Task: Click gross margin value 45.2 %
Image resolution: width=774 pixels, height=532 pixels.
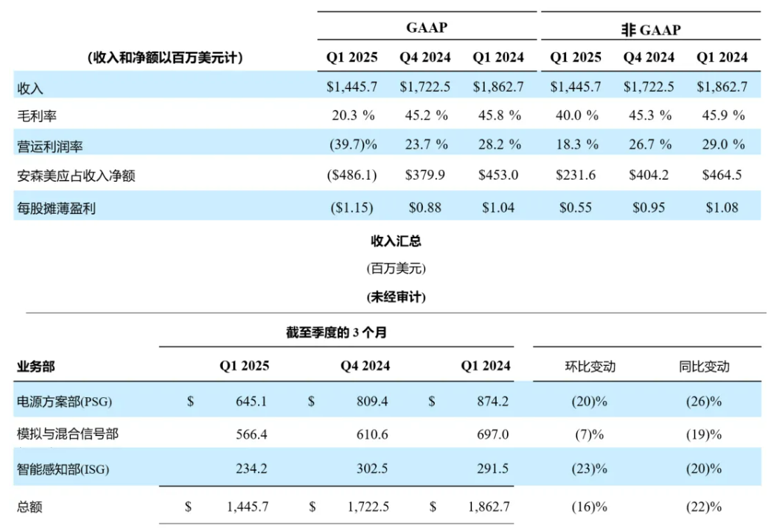Action: (426, 115)
